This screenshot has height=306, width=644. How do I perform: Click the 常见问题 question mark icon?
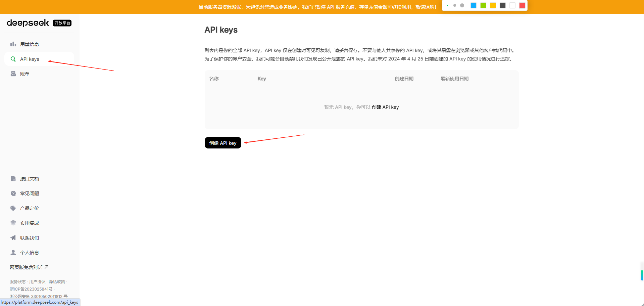coord(13,193)
